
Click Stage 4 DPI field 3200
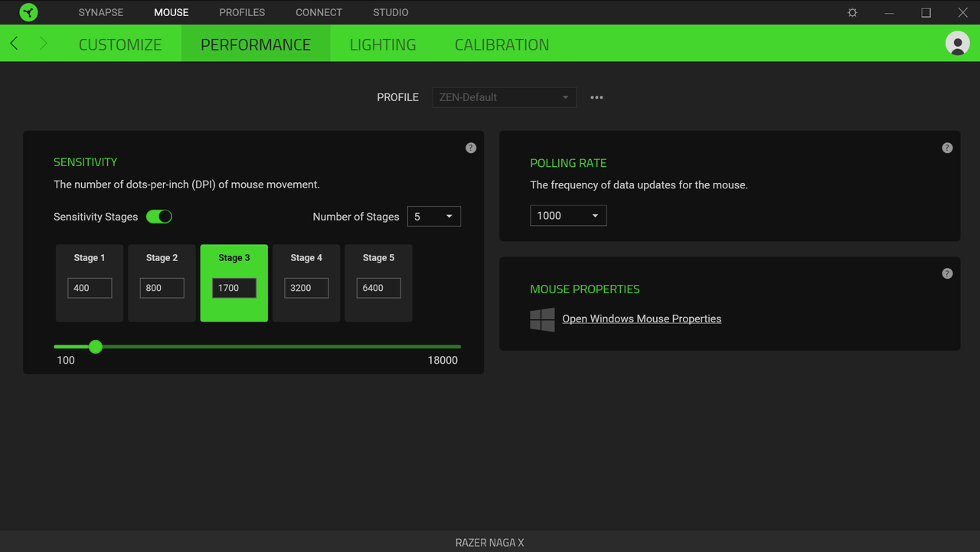pos(306,288)
